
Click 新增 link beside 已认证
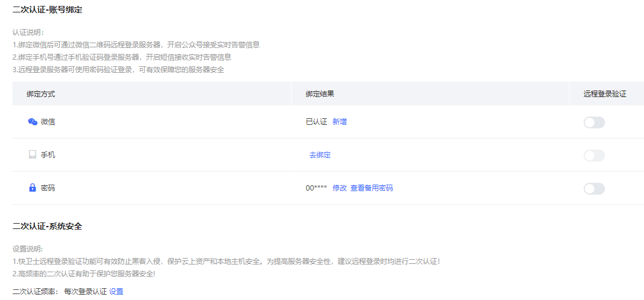click(339, 122)
